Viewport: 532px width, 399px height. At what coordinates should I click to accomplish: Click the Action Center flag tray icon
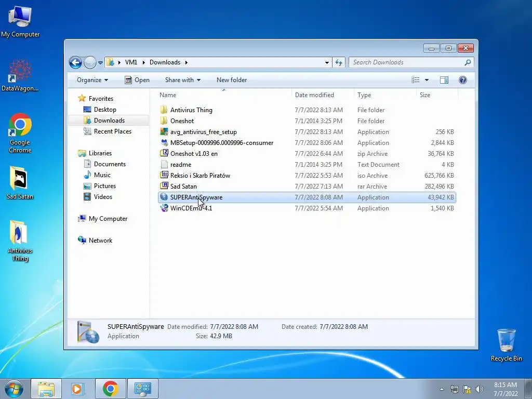(x=467, y=389)
